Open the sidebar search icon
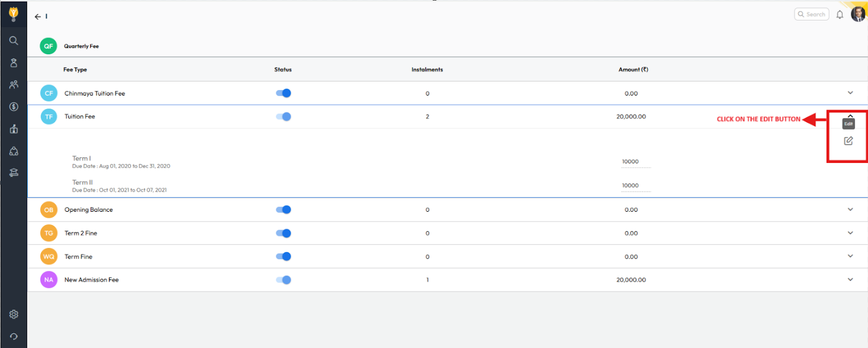This screenshot has height=348, width=868. 14,41
